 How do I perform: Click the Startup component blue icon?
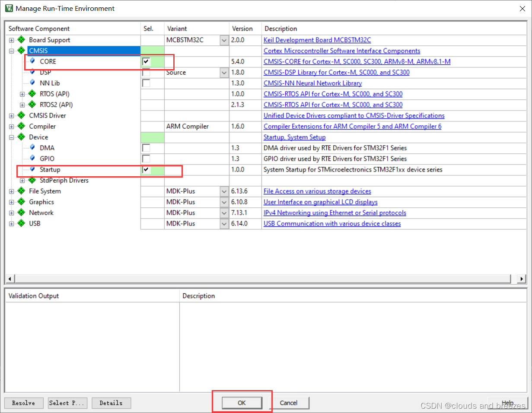click(x=32, y=169)
